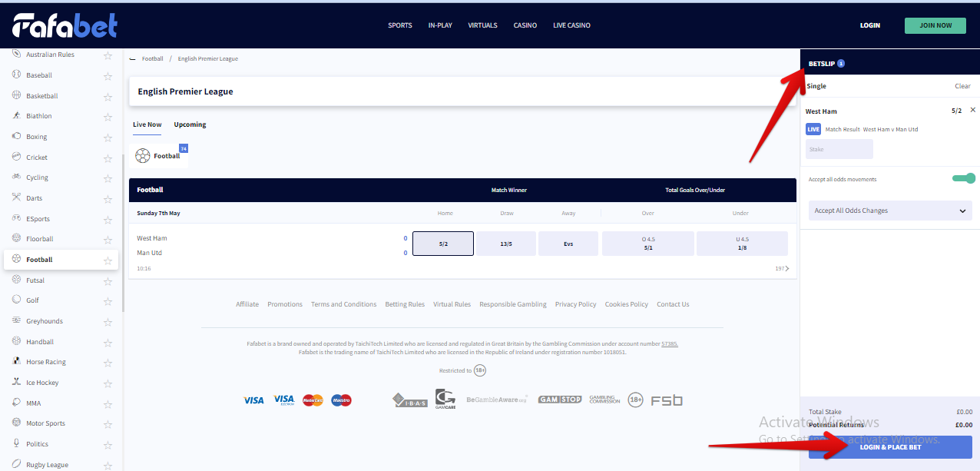Viewport: 980px width, 471px height.
Task: Select the Cricket sport icon
Action: (17, 157)
